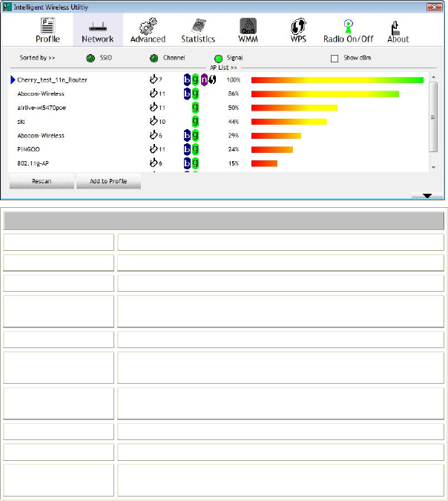Click the blue arrow beside Cherry_test_11n_Router
This screenshot has width=448, height=501.
click(13, 79)
